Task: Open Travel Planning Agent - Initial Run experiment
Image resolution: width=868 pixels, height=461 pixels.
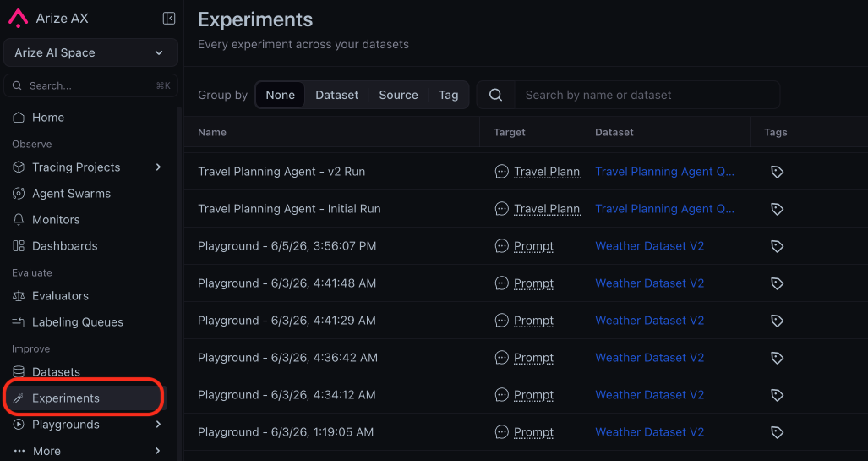Action: (x=289, y=209)
